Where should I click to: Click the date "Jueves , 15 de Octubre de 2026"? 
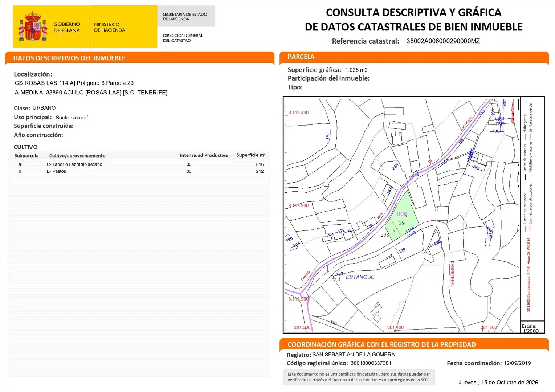(498, 383)
